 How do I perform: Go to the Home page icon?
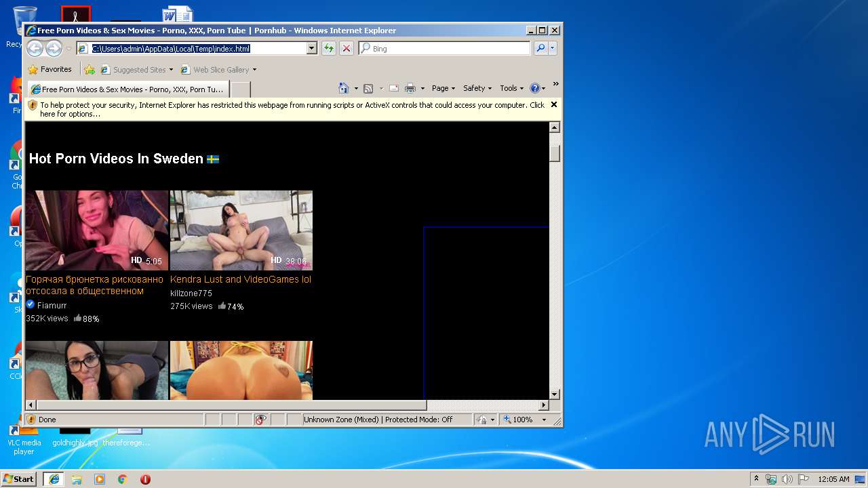344,88
